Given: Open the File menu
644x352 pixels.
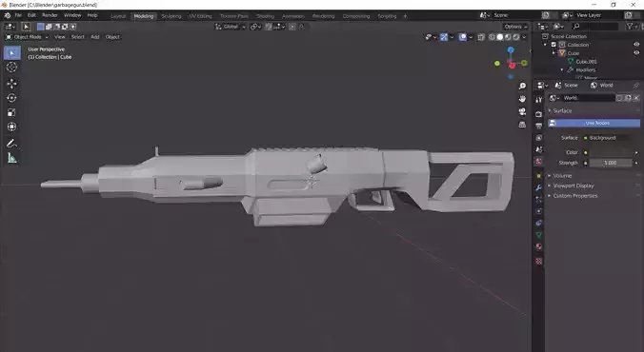Looking at the screenshot, I should coord(18,15).
